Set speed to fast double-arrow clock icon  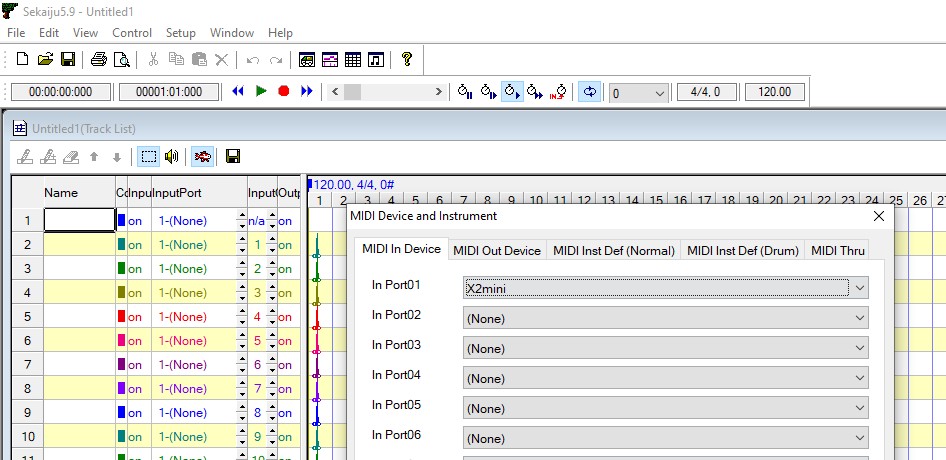coord(535,92)
